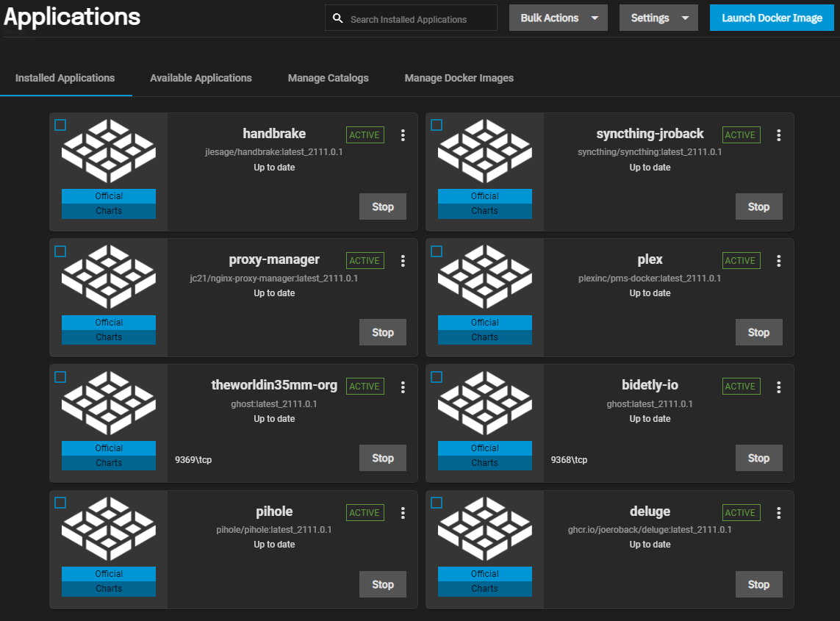The width and height of the screenshot is (840, 621).
Task: Switch to Available Applications tab
Action: point(201,78)
